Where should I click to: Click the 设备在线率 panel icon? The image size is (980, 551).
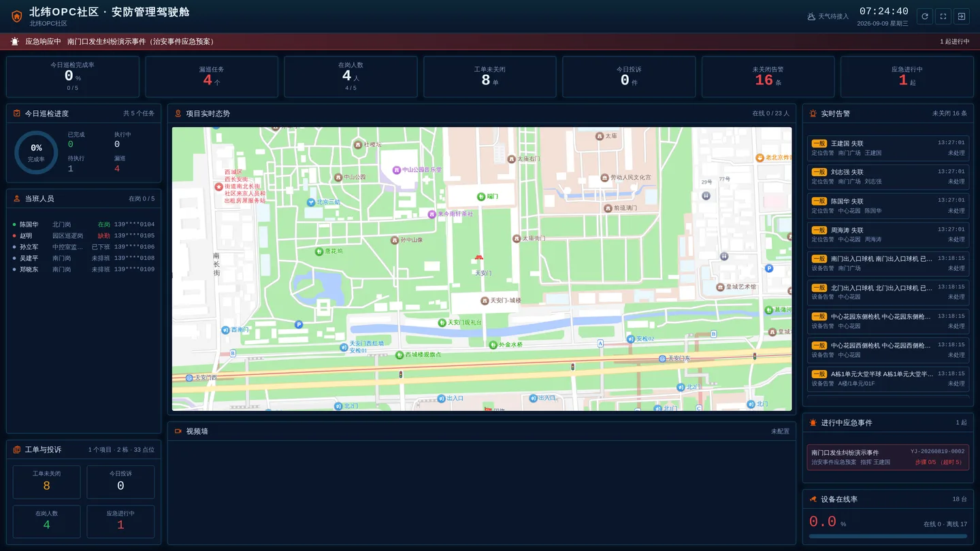point(813,499)
